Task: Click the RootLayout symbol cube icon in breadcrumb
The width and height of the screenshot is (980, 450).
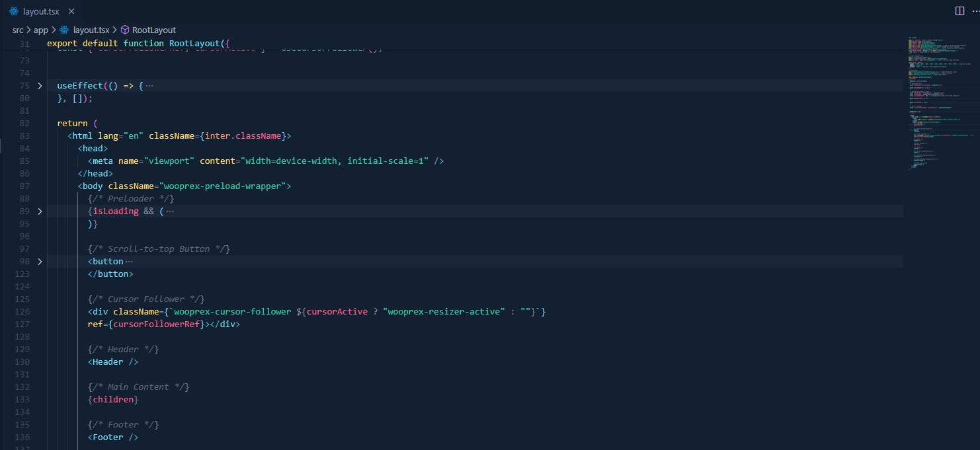Action: [125, 30]
